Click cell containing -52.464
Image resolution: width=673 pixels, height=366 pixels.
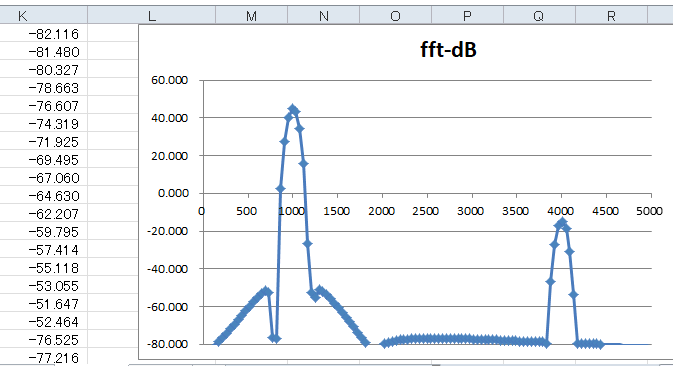pyautogui.click(x=43, y=322)
